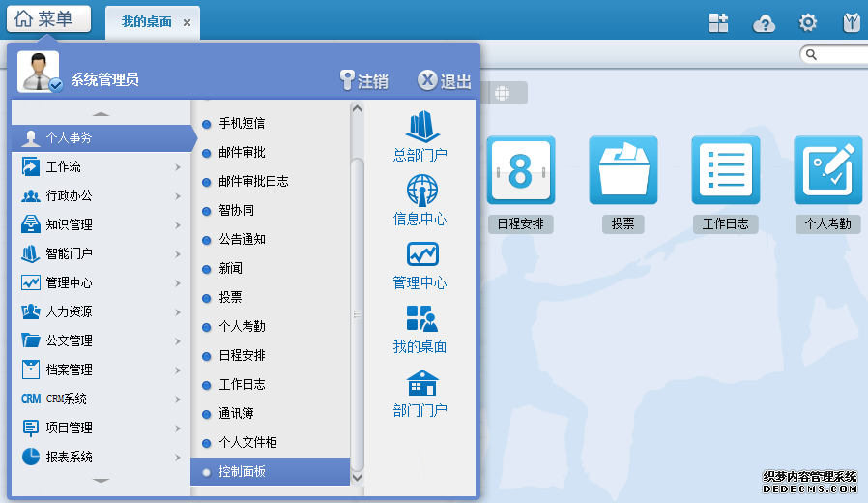Launch the 工作日志 list desktop icon
The image size is (868, 503).
click(726, 170)
